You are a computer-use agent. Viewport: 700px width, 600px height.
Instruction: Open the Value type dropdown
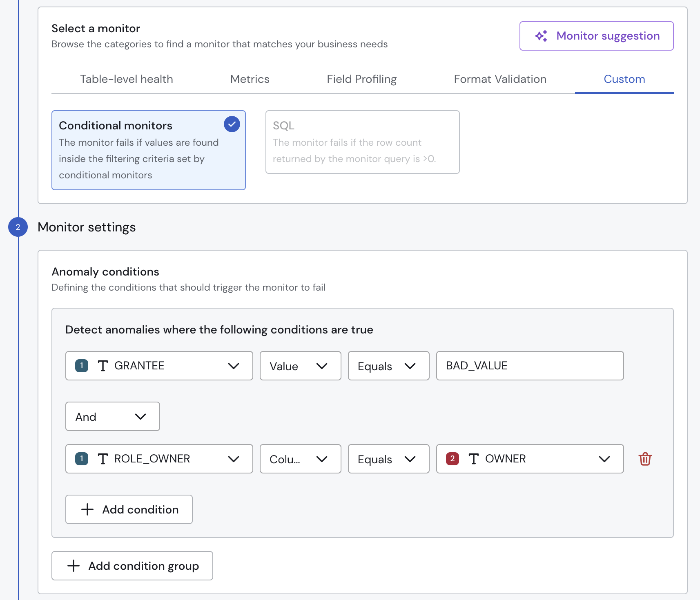300,366
